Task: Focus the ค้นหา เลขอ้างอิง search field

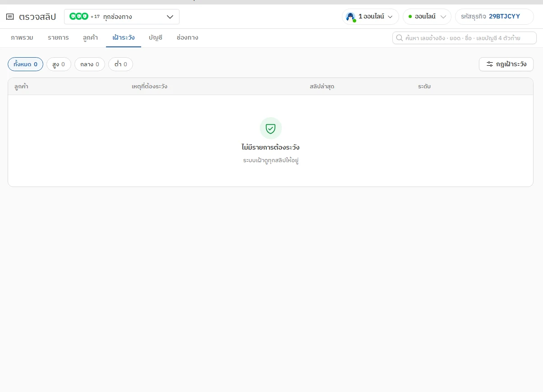Action: [465, 38]
